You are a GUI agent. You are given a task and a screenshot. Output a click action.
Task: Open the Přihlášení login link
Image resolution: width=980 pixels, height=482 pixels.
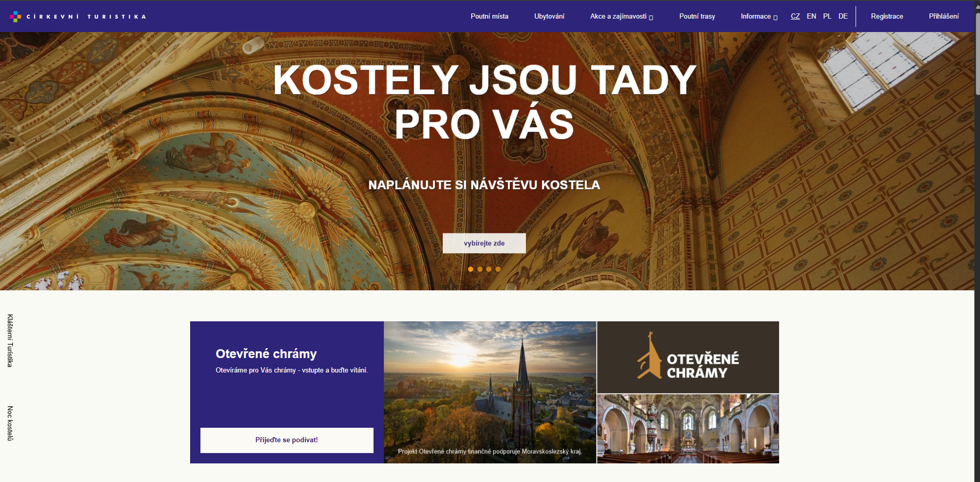[x=944, y=17]
